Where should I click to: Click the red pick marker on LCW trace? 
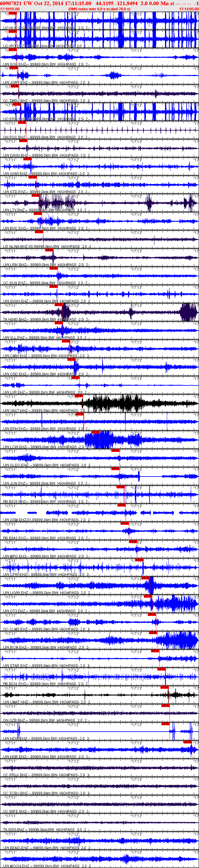pos(96,432)
